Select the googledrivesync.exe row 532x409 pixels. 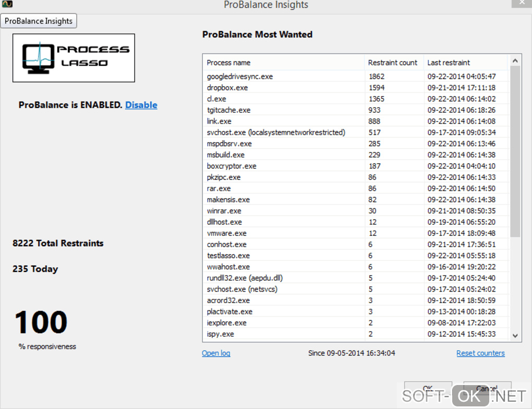tap(356, 76)
